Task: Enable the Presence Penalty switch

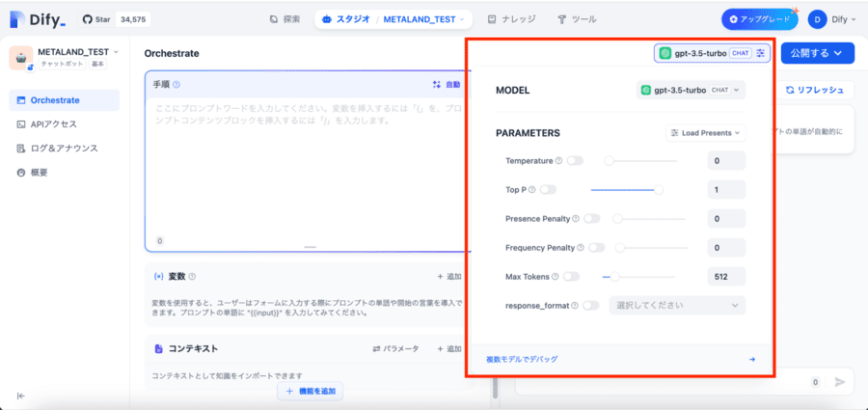Action: click(592, 219)
